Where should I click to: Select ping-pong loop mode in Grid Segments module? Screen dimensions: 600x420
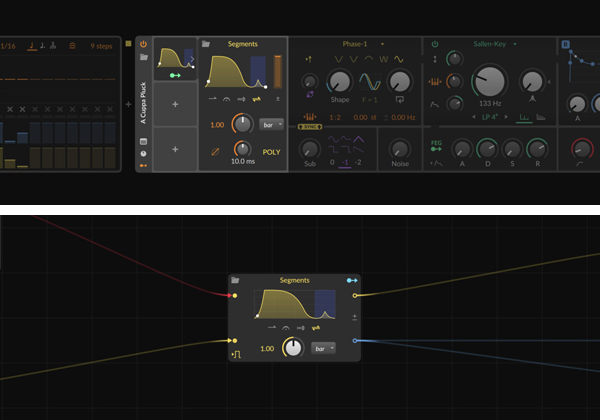click(x=316, y=328)
